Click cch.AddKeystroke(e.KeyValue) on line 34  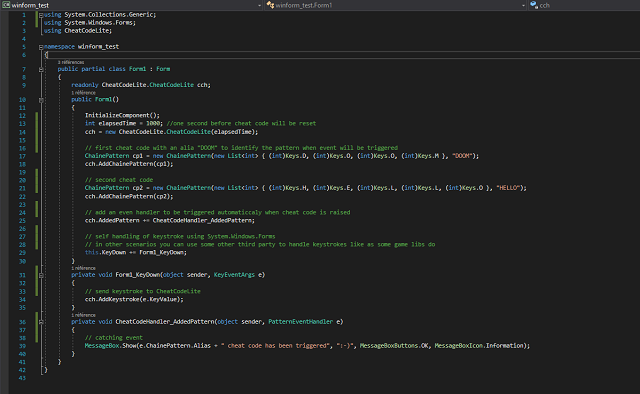coord(134,299)
